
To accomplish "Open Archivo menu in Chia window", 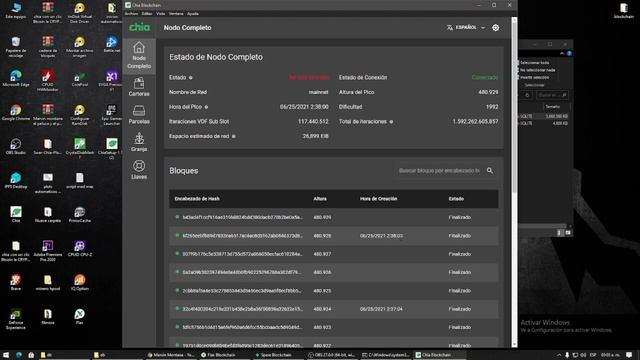I will coord(131,14).
